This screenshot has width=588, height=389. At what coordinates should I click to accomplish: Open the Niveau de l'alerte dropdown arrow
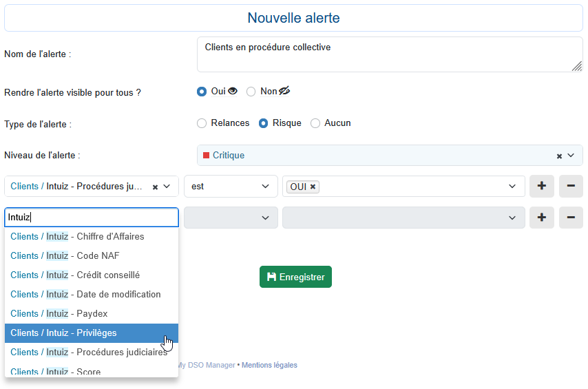571,156
